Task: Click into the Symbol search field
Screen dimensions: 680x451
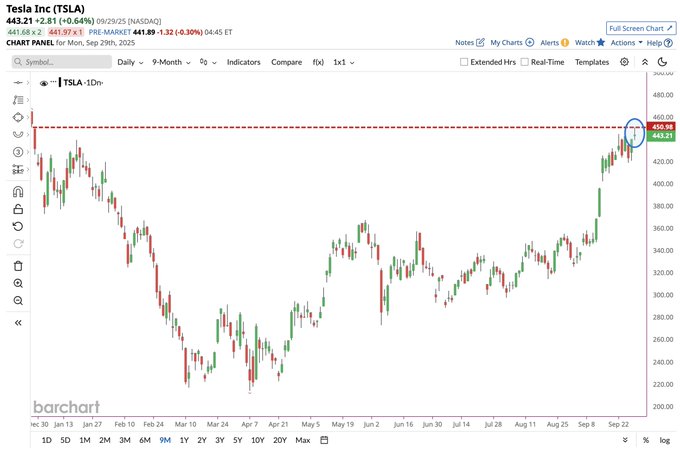Action: [62, 62]
